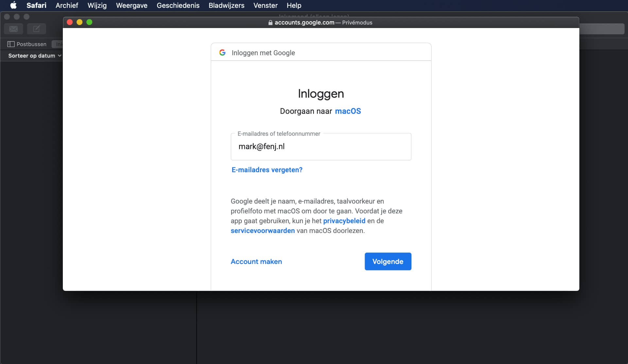628x364 pixels.
Task: Toggle the Postbussen sidebar in Mail
Action: pyautogui.click(x=27, y=44)
